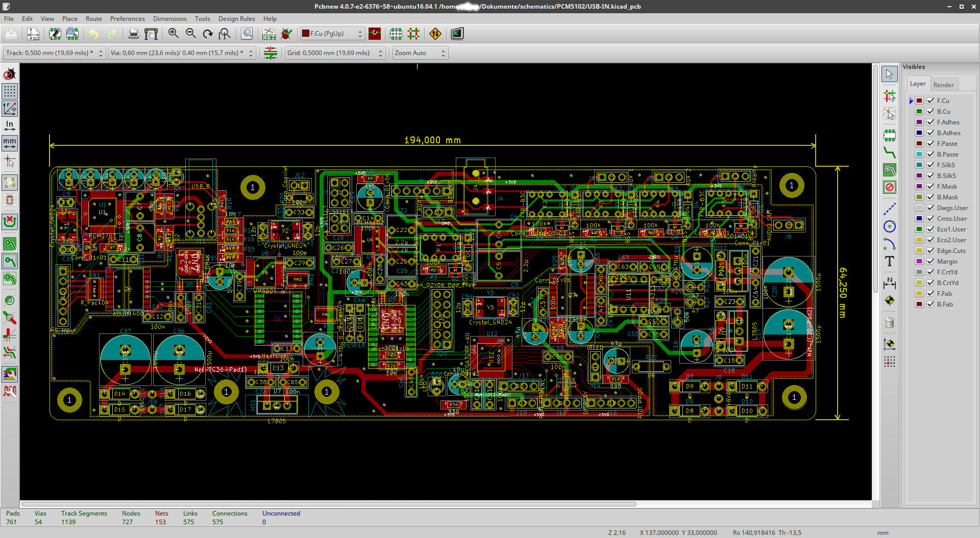
Task: Select the add footprints tool
Action: [x=890, y=135]
